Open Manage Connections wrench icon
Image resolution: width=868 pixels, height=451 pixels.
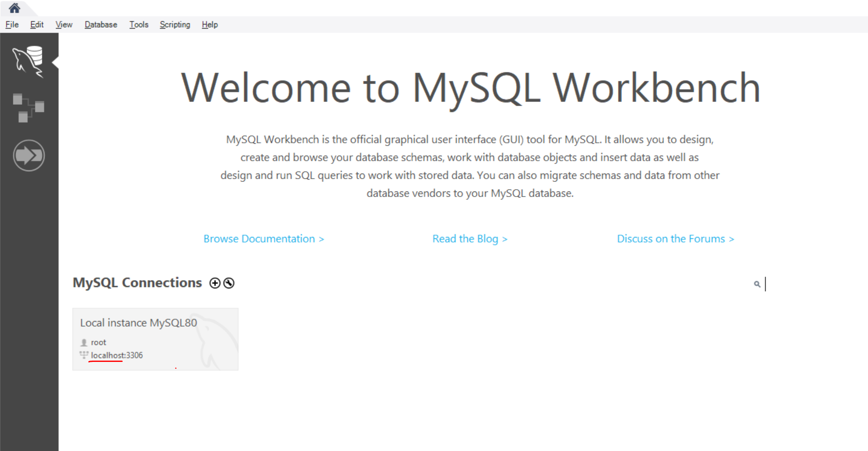pyautogui.click(x=229, y=283)
